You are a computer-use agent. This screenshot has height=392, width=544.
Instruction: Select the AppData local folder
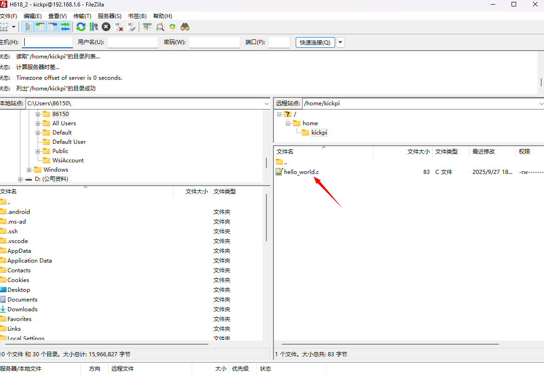point(19,251)
